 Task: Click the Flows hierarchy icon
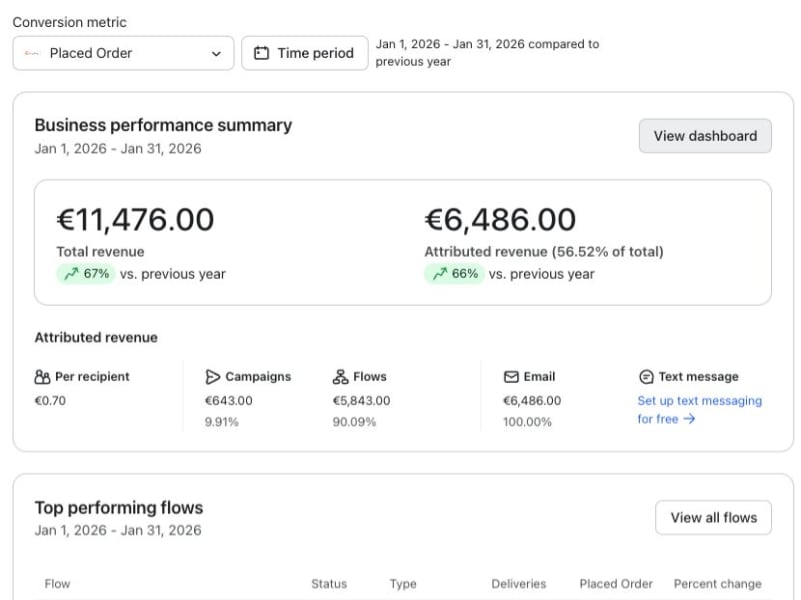tap(340, 377)
